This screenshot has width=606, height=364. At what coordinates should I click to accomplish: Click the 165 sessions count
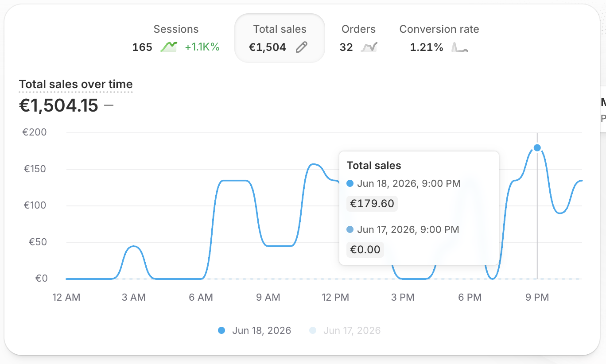142,47
